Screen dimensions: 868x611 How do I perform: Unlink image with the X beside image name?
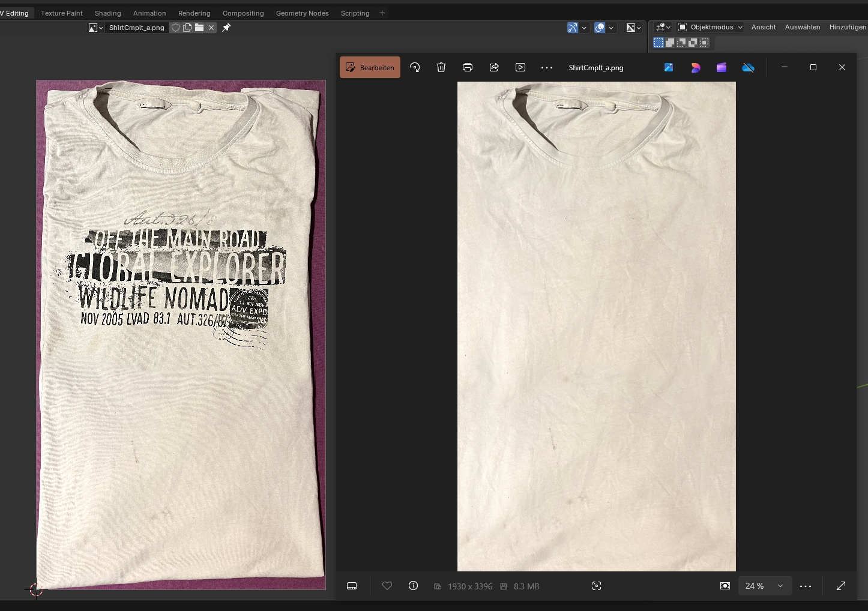(x=211, y=28)
